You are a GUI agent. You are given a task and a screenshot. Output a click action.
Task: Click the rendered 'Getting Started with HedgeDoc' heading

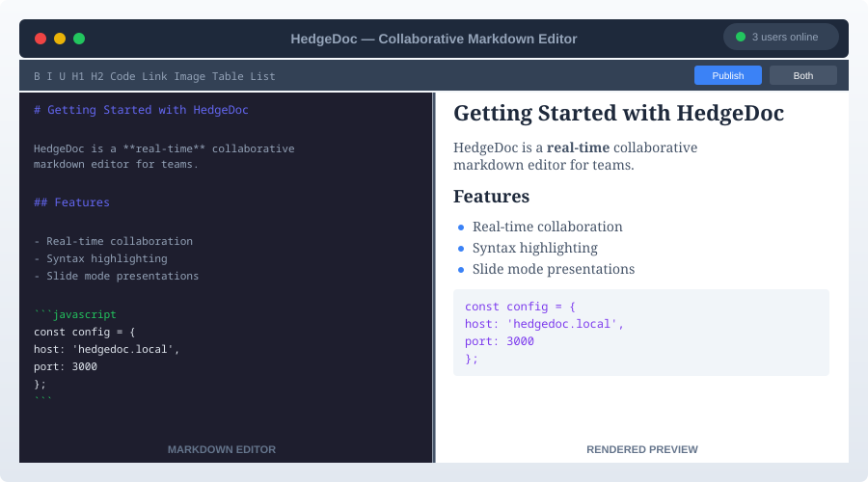[x=618, y=113]
